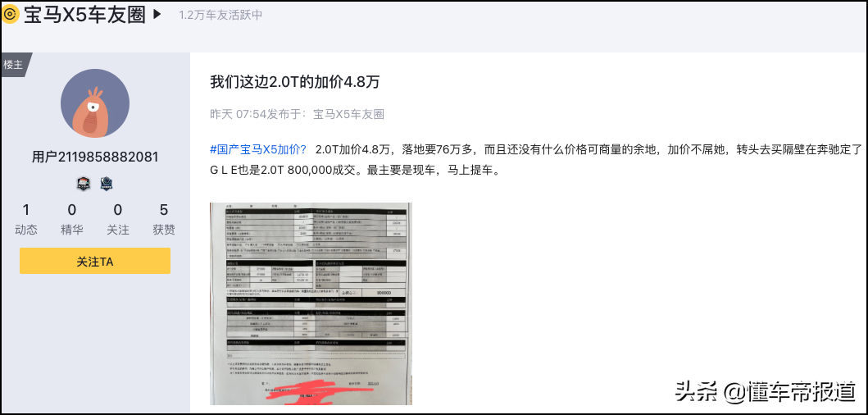Open the user's avatar picture

click(x=94, y=103)
